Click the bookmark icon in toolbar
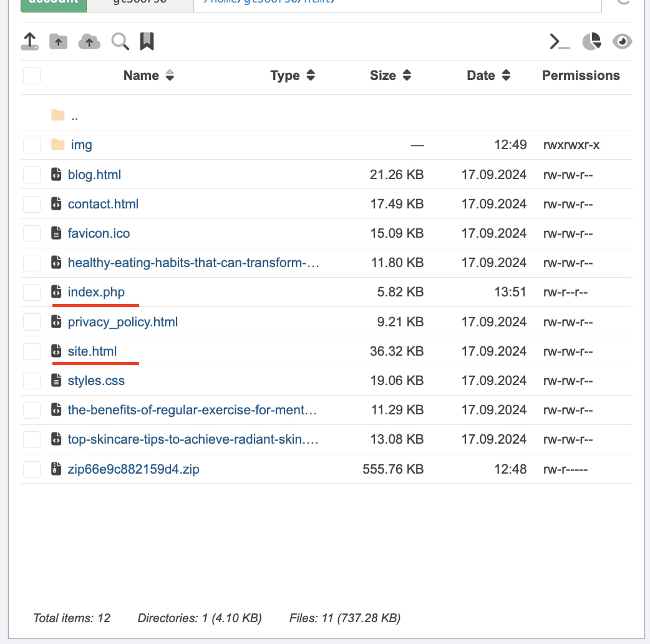This screenshot has height=644, width=650. pos(147,42)
